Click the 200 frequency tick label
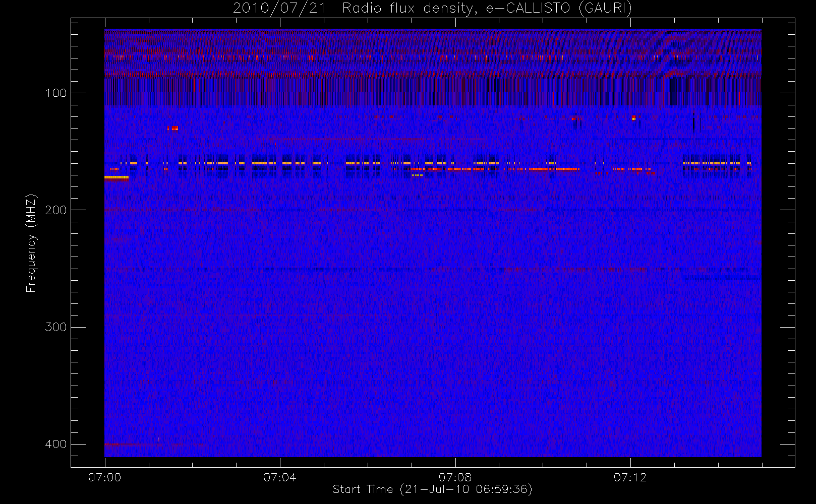The width and height of the screenshot is (816, 504). coord(55,210)
